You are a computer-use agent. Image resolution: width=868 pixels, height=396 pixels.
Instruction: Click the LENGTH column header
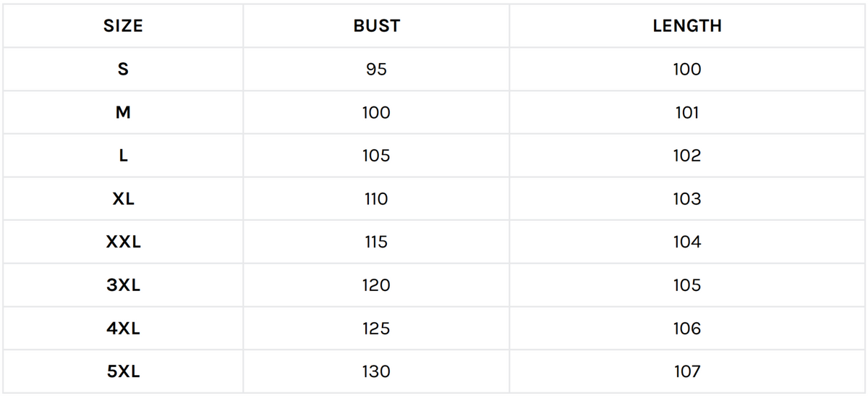686,26
